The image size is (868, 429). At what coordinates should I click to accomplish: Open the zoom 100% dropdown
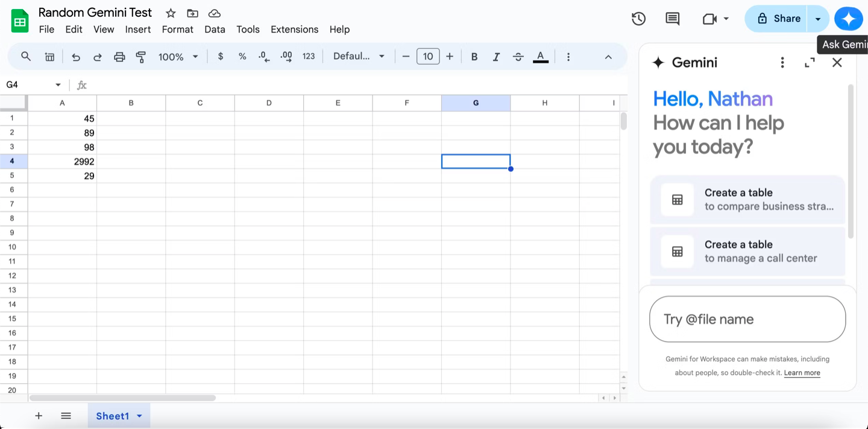178,57
